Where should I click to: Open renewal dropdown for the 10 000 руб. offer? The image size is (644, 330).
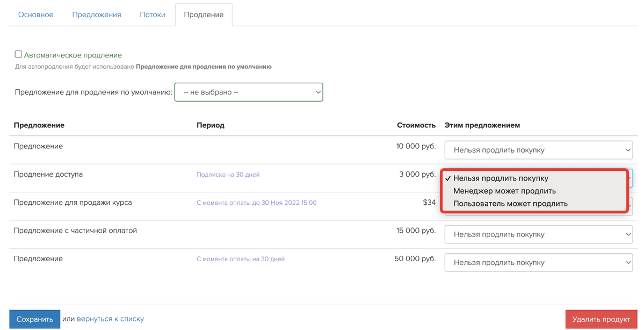(x=538, y=150)
